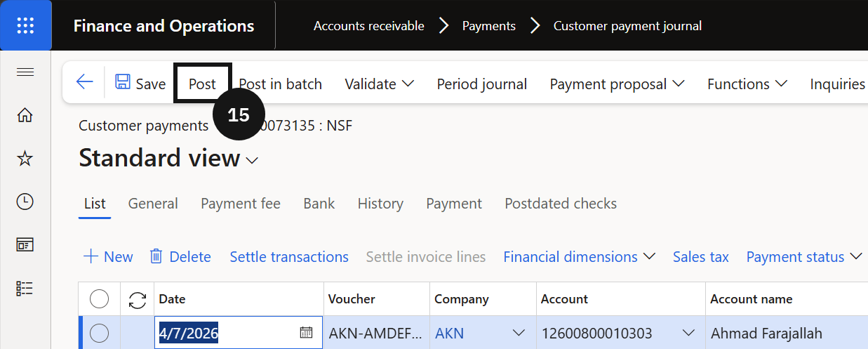Screen dimensions: 868x349
Task: Click Sales tax
Action: pos(701,257)
